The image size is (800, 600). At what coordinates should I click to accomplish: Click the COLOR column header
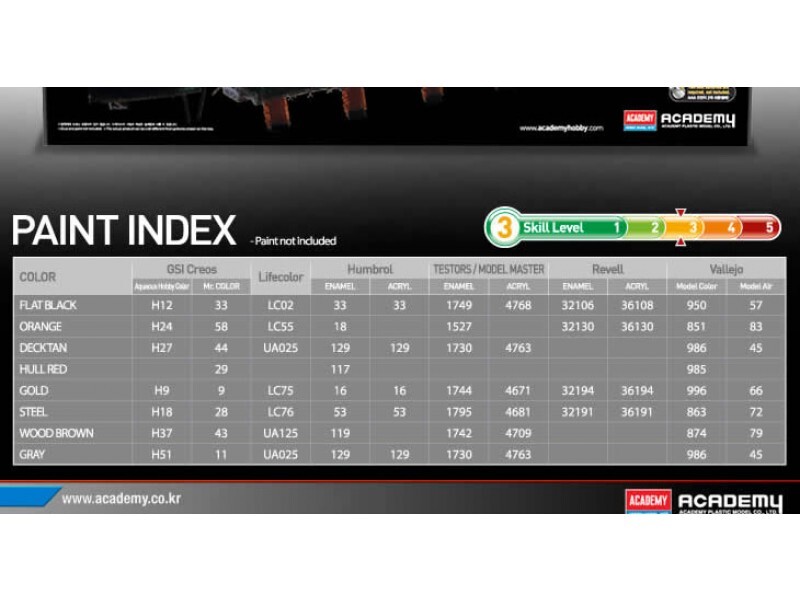coord(37,277)
